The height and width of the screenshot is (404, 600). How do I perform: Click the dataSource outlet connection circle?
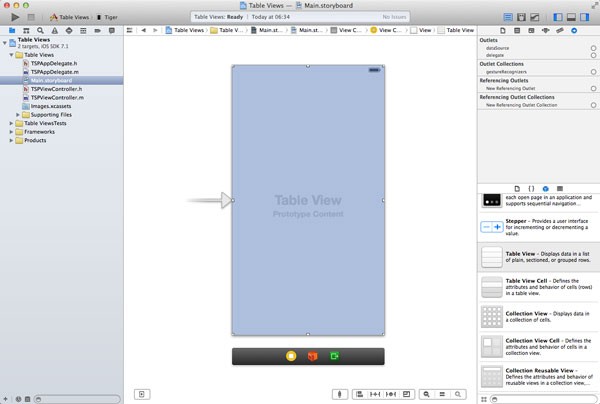[x=593, y=48]
